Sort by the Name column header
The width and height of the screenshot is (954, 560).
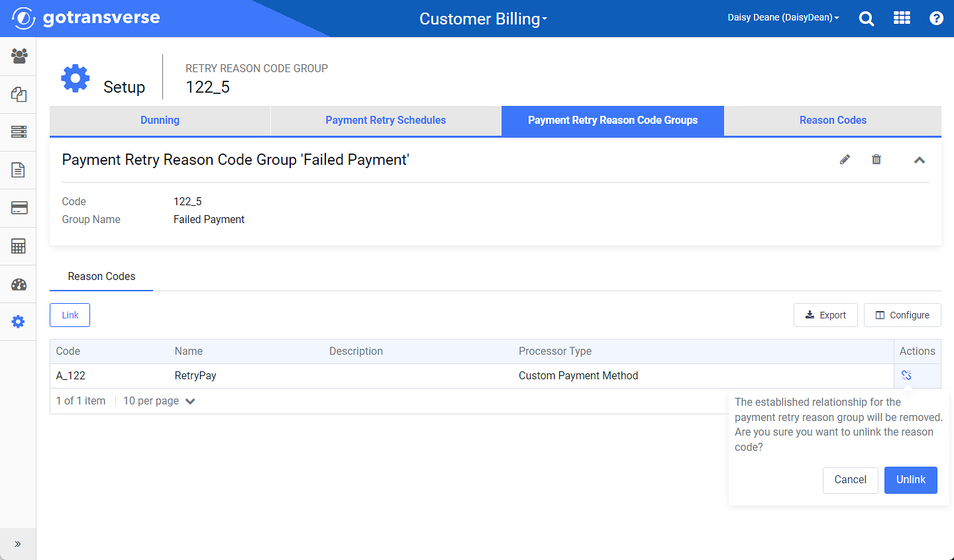tap(189, 351)
